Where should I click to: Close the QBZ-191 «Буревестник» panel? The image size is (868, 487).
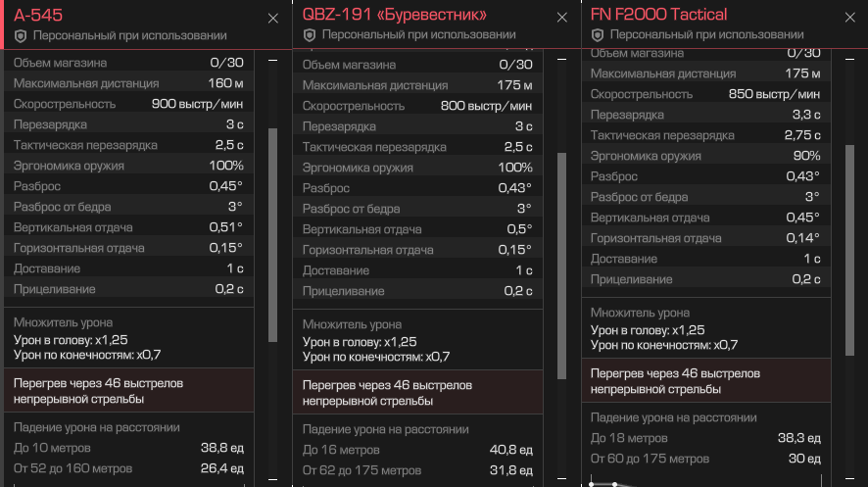(562, 18)
